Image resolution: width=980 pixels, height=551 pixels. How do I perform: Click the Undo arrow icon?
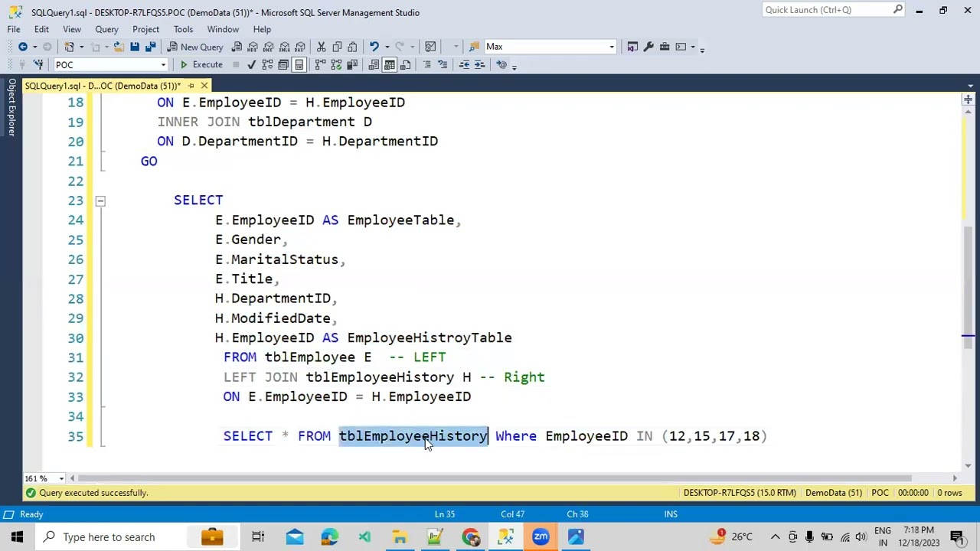tap(374, 47)
